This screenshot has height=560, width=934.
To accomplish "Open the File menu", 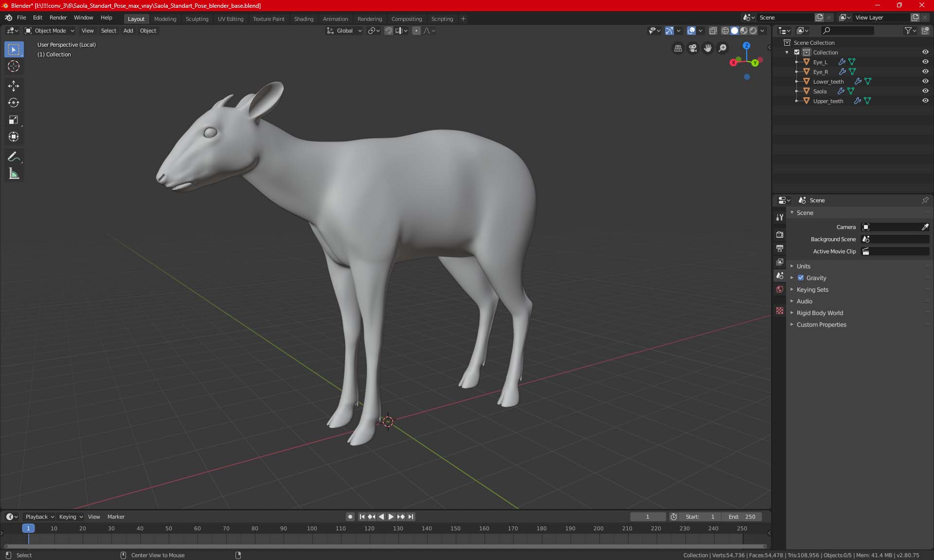I will tap(21, 17).
